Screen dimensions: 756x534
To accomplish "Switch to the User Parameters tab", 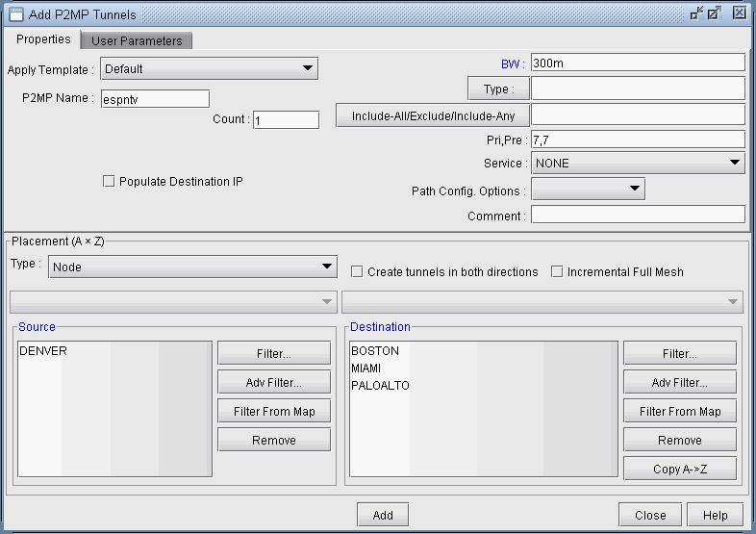I will [x=137, y=40].
